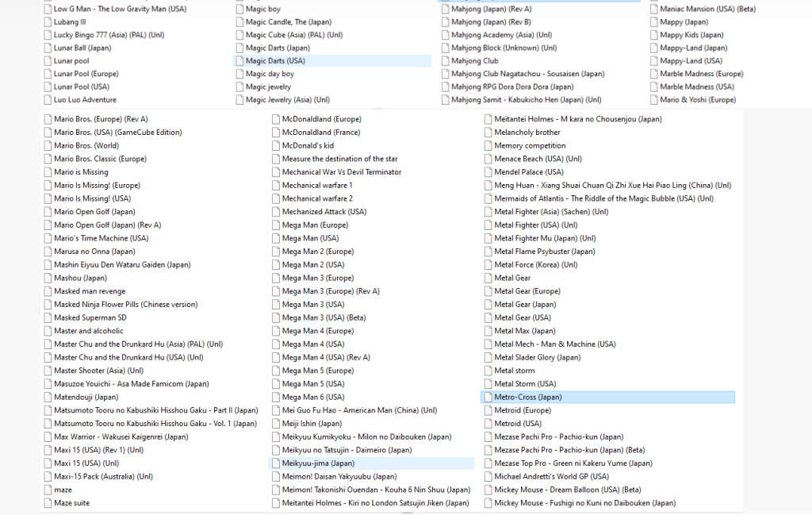Click the file icon beside Metro-Cross (Japan)

pyautogui.click(x=488, y=397)
